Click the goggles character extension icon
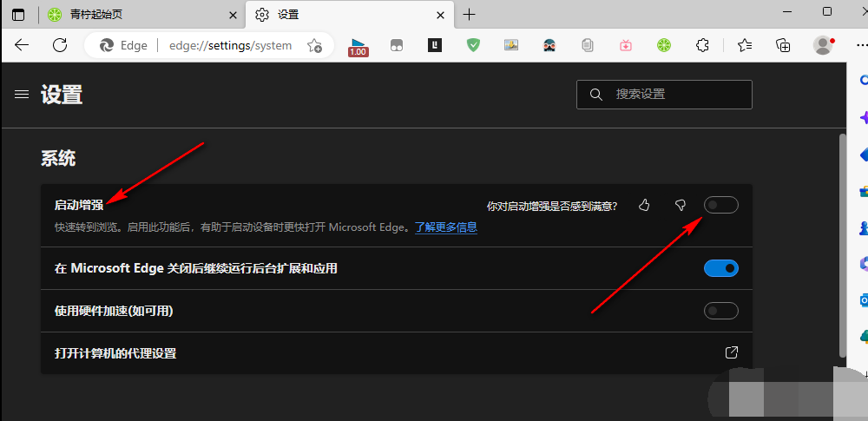868x421 pixels. click(549, 45)
